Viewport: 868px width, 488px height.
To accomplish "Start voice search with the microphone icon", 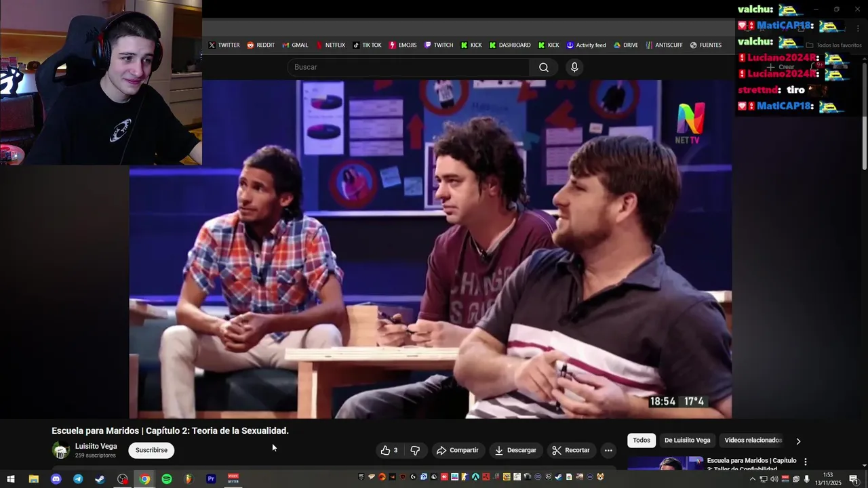I will tap(574, 67).
